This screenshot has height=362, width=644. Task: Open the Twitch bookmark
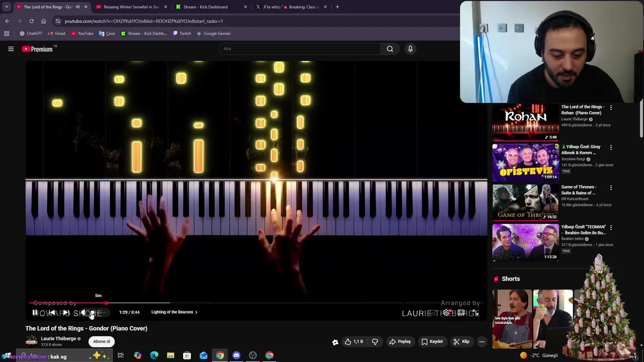click(x=182, y=34)
